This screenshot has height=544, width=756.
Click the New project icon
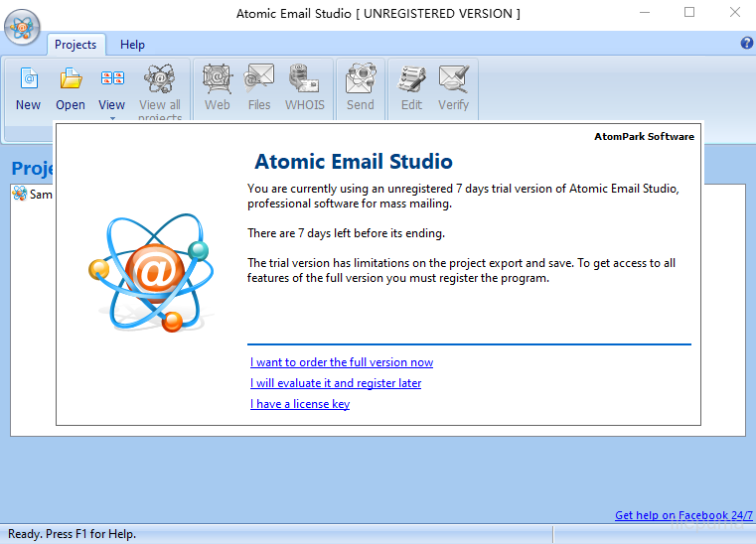tap(28, 78)
